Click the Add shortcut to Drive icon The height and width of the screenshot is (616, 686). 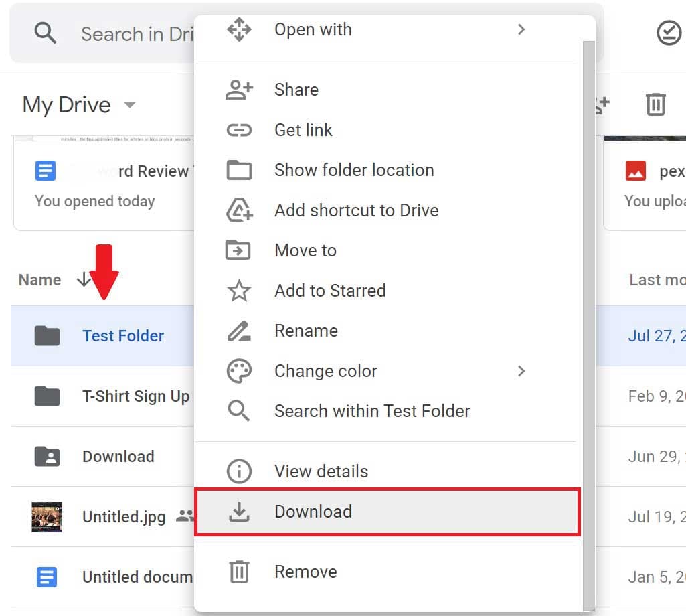click(239, 210)
